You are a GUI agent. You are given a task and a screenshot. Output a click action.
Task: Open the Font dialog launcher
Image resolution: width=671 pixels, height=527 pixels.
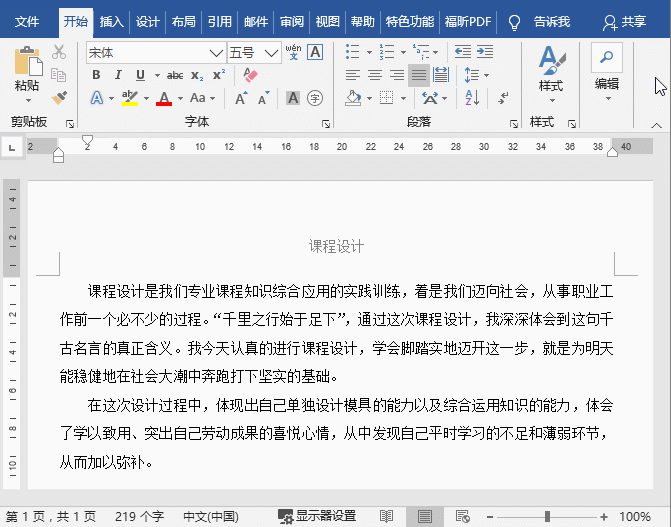[326, 124]
